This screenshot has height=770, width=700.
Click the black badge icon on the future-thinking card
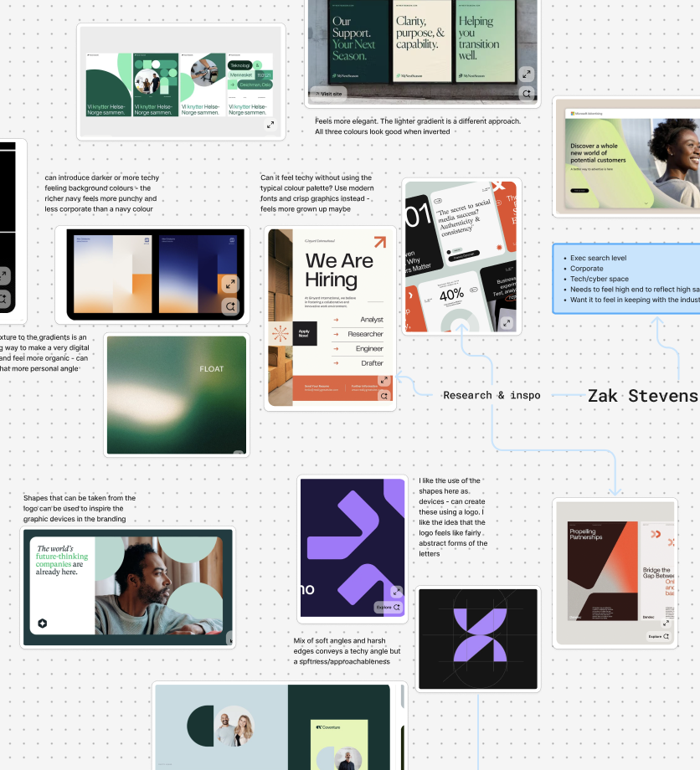(41, 622)
